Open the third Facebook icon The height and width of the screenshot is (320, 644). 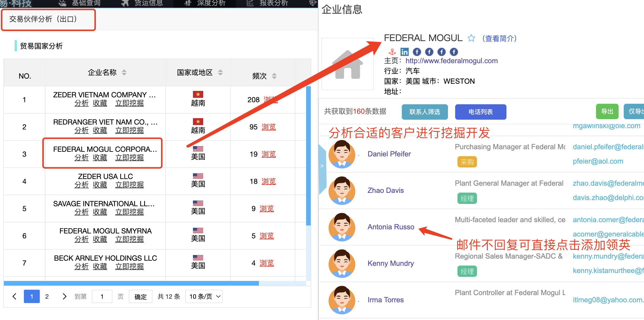(x=441, y=52)
